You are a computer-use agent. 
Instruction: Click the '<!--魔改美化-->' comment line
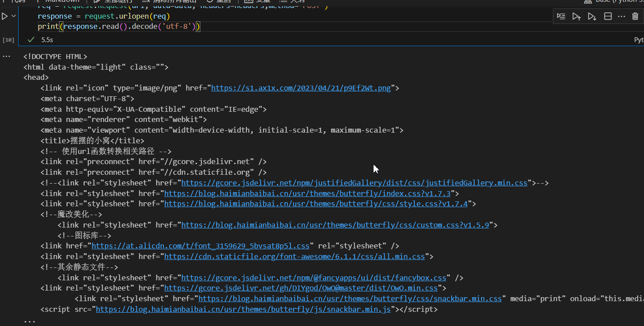pos(71,214)
